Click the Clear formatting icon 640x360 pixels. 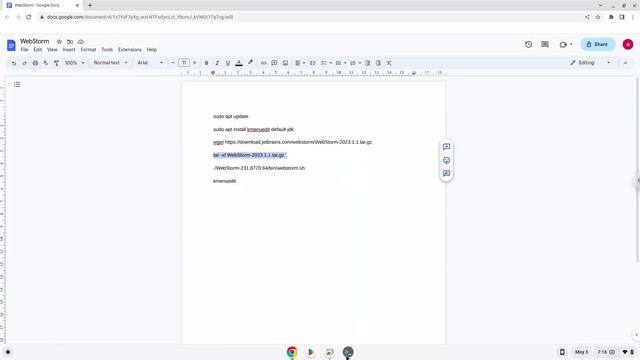(x=389, y=63)
